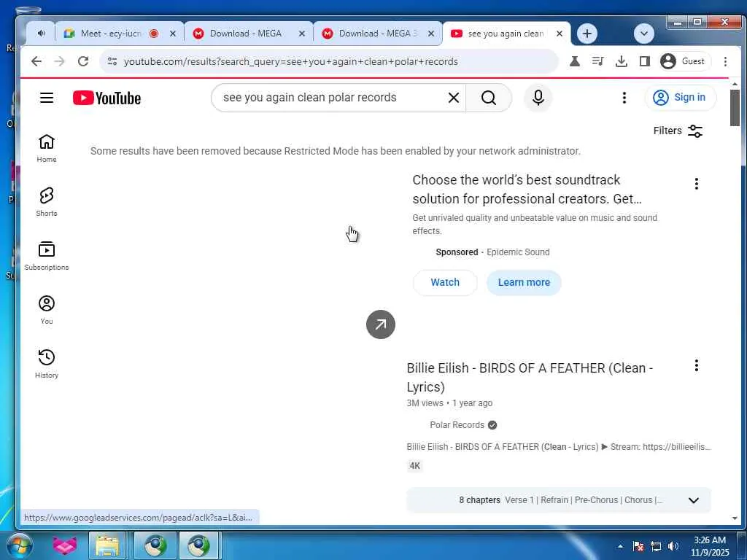Open the Windows Start button

coord(18,545)
